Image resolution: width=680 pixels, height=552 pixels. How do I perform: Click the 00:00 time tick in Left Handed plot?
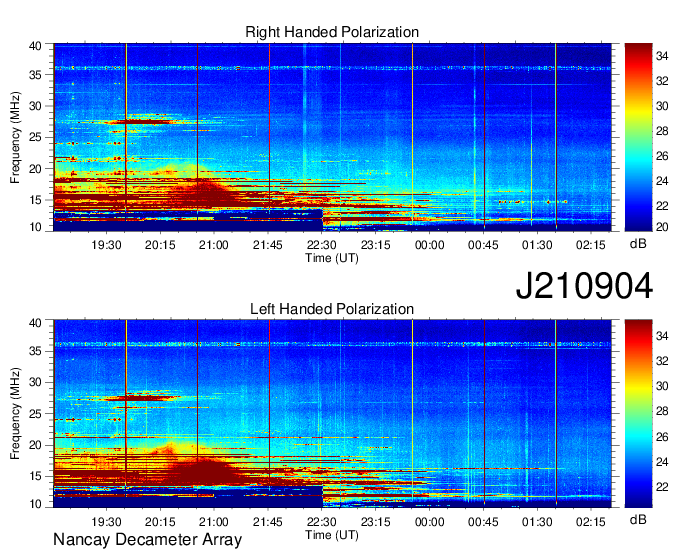(x=429, y=522)
